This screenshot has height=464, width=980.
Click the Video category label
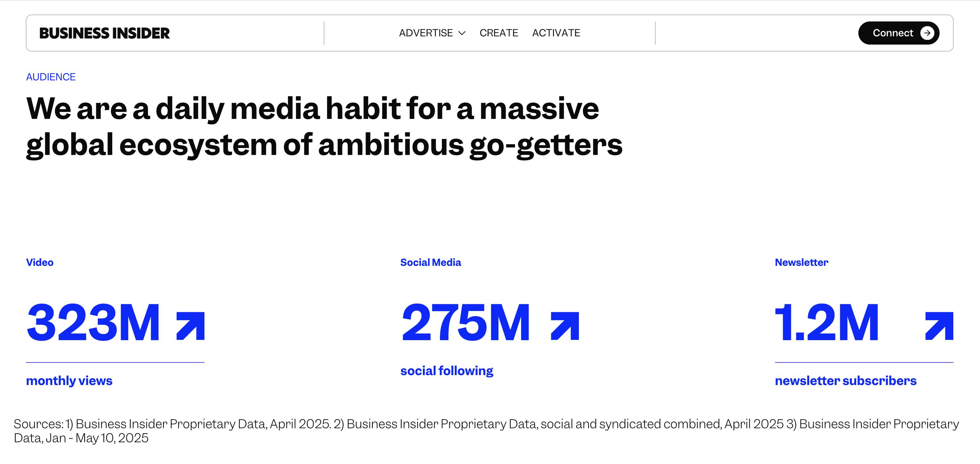(x=40, y=262)
